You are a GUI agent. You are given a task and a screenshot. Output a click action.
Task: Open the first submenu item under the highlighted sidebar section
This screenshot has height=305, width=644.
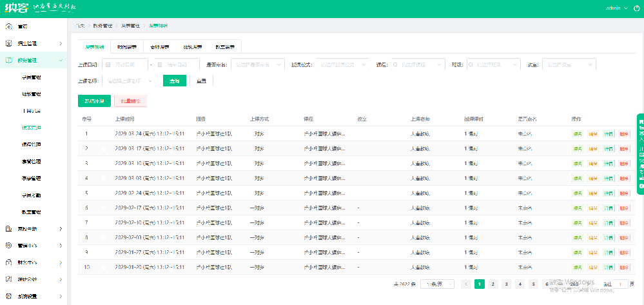point(31,77)
